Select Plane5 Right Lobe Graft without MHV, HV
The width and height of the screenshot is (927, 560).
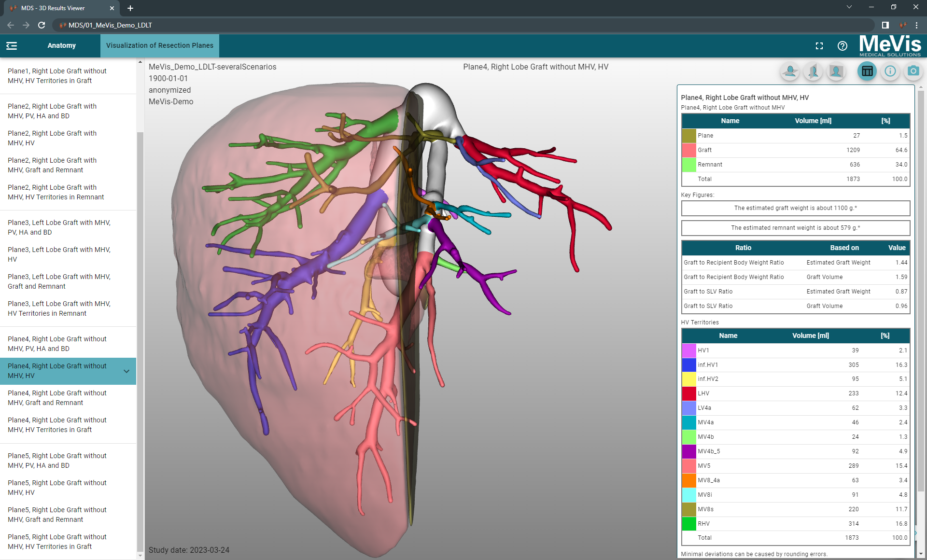point(68,488)
